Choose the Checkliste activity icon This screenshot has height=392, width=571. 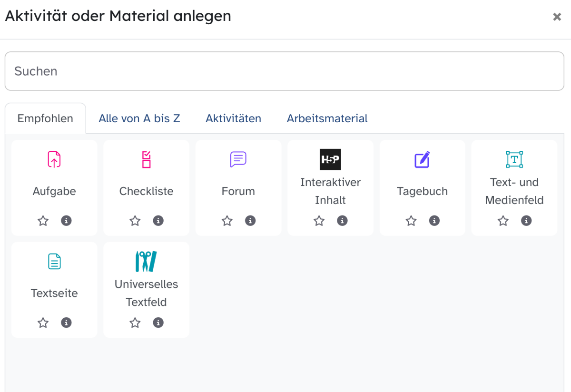[x=146, y=159]
